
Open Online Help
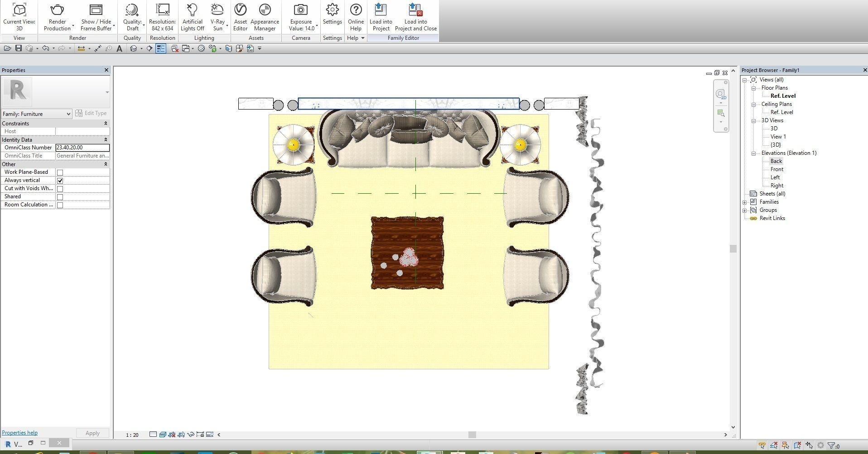coord(356,17)
